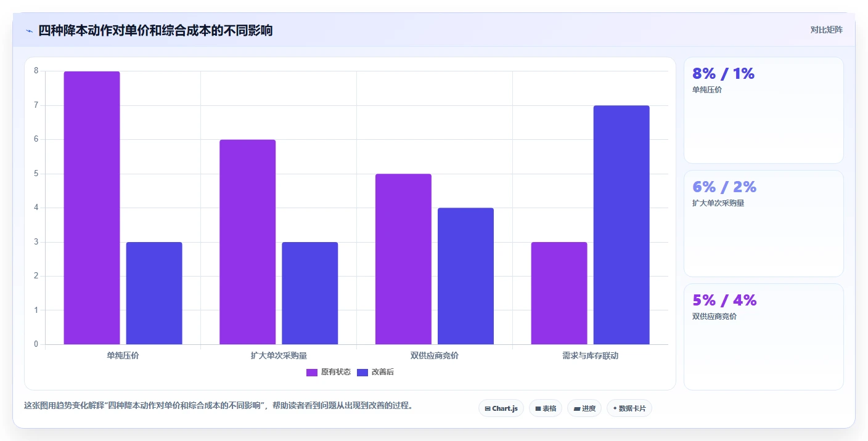Click the blue 双供应商竞价 bar

tap(465, 276)
